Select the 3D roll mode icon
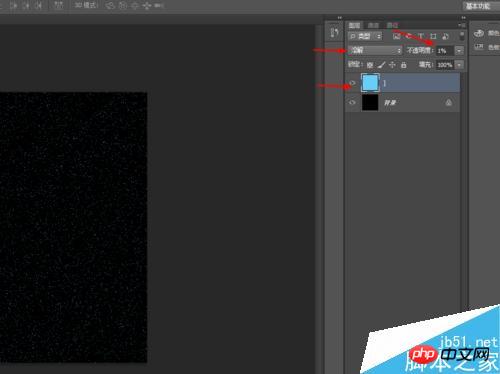The image size is (500, 374). click(123, 6)
